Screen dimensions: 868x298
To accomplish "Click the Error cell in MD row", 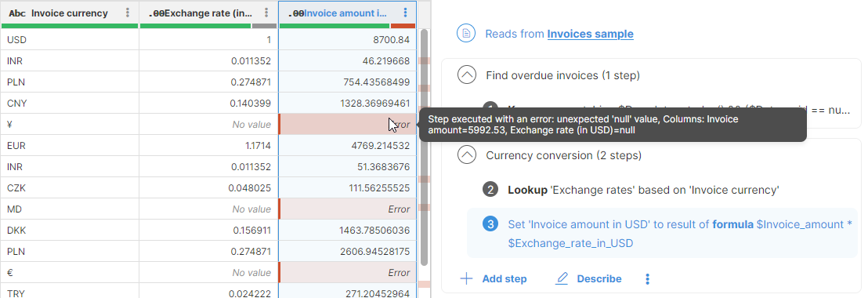I will (348, 209).
